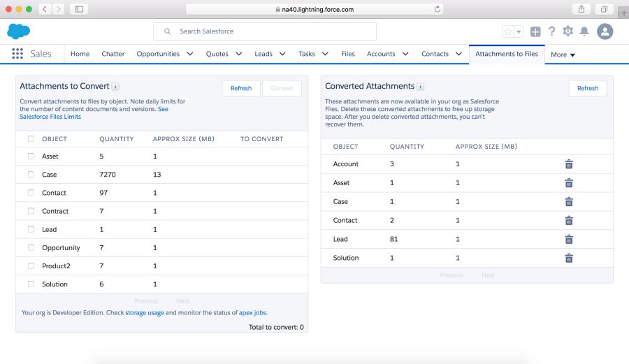Open the notifications bell icon
The image size is (629, 364).
pyautogui.click(x=584, y=31)
